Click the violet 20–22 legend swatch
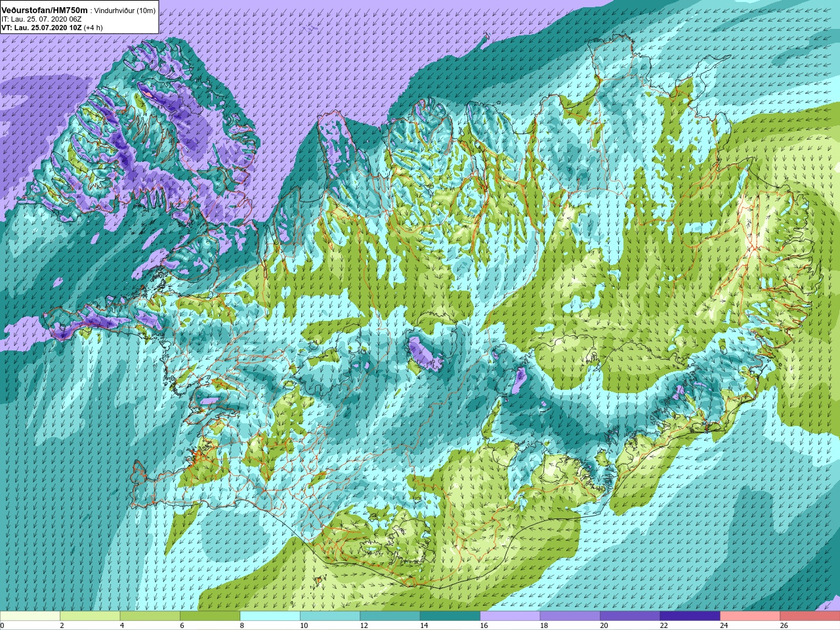Image resolution: width=840 pixels, height=630 pixels. tap(630, 616)
